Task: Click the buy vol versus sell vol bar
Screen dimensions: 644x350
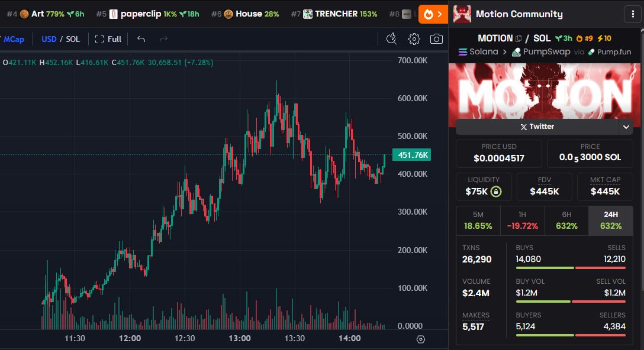Action: coord(571,302)
